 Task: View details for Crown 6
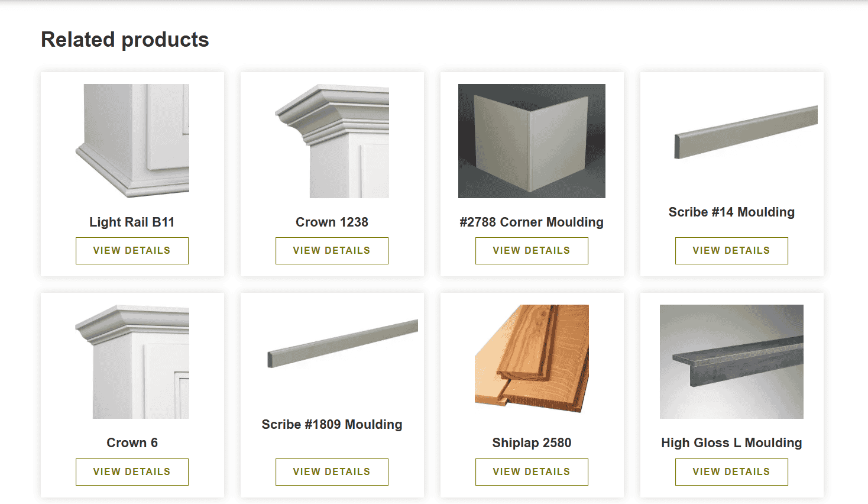click(132, 472)
